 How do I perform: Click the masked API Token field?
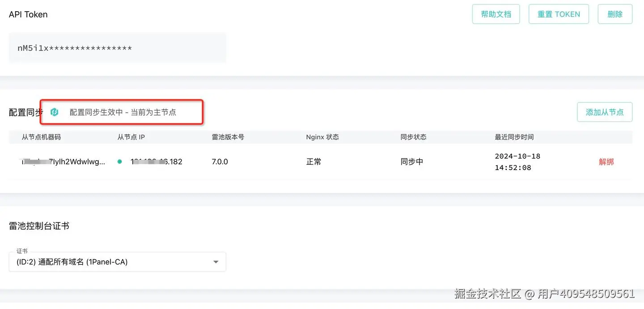click(x=117, y=48)
